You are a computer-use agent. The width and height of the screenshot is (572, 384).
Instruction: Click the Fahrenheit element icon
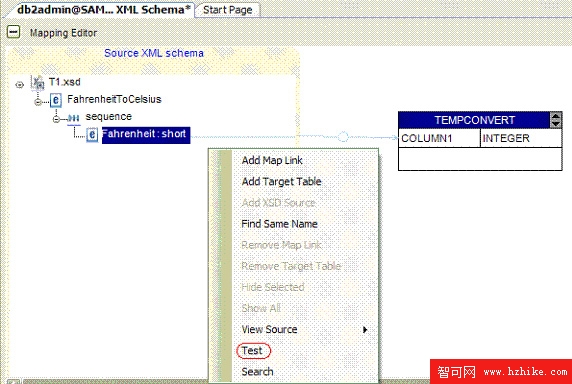pos(92,135)
